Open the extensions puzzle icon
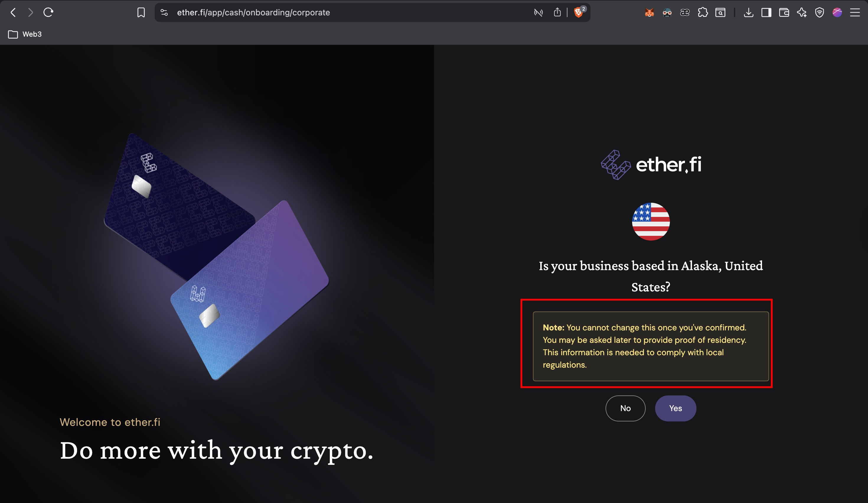Viewport: 868px width, 503px height. [703, 13]
